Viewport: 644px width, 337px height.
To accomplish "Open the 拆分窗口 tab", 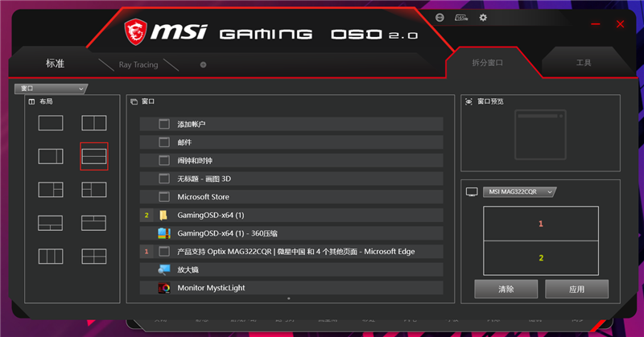I will [488, 63].
